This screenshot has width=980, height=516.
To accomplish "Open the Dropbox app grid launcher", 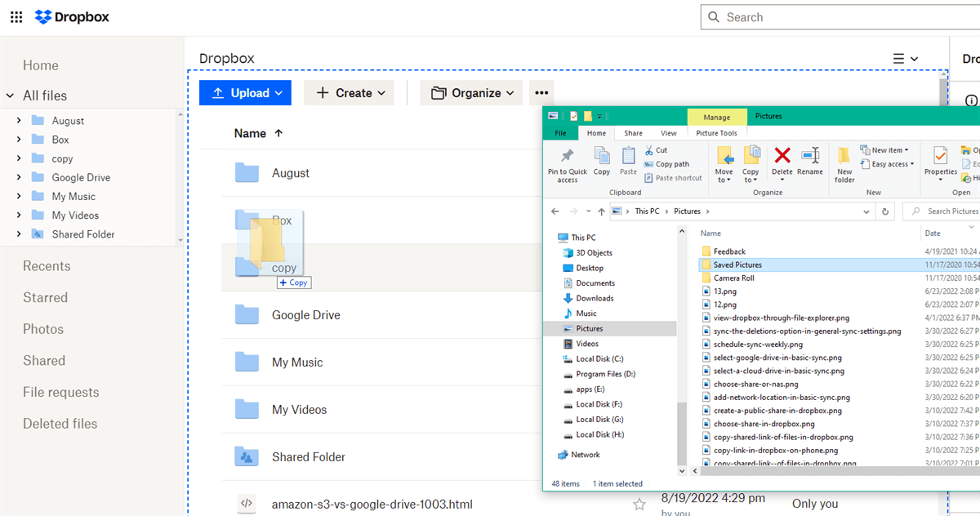I will [16, 17].
